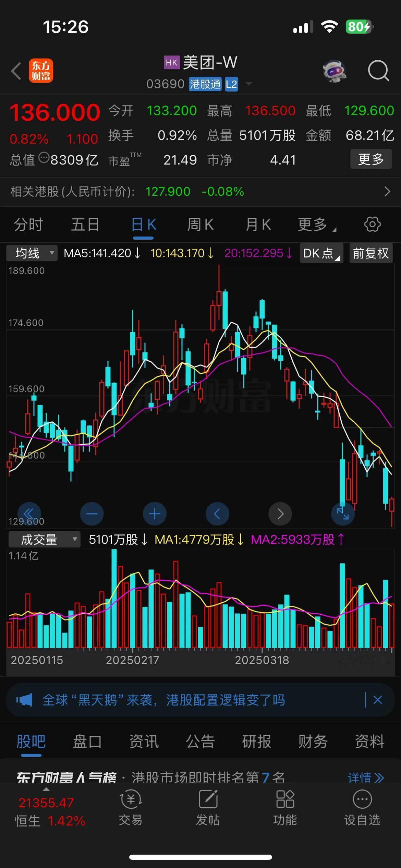The image size is (401, 868).
Task: Tap the 20250217 date marker
Action: click(133, 660)
